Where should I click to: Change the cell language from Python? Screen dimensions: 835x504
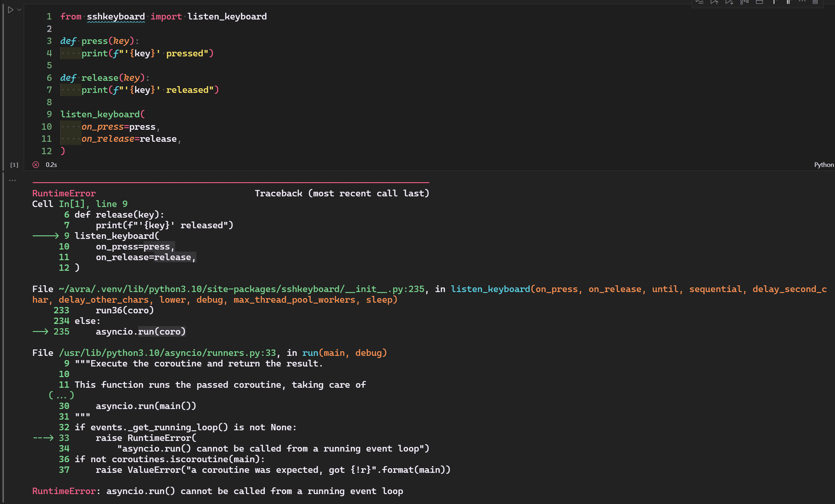click(x=824, y=164)
